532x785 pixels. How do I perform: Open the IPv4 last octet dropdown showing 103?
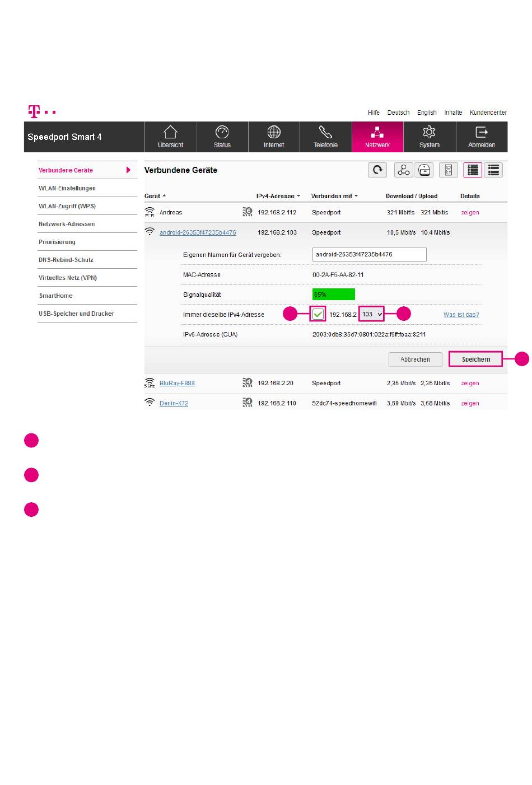pyautogui.click(x=372, y=314)
